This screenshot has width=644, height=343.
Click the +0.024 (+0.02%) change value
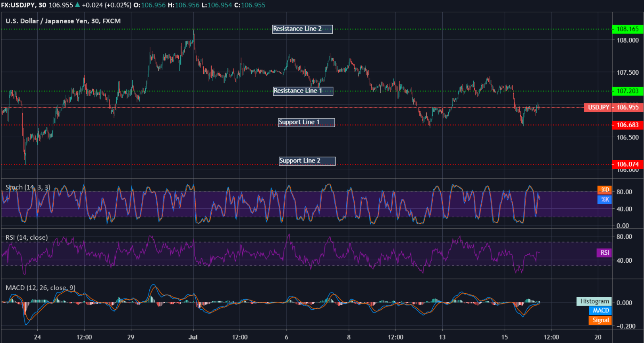pos(106,5)
